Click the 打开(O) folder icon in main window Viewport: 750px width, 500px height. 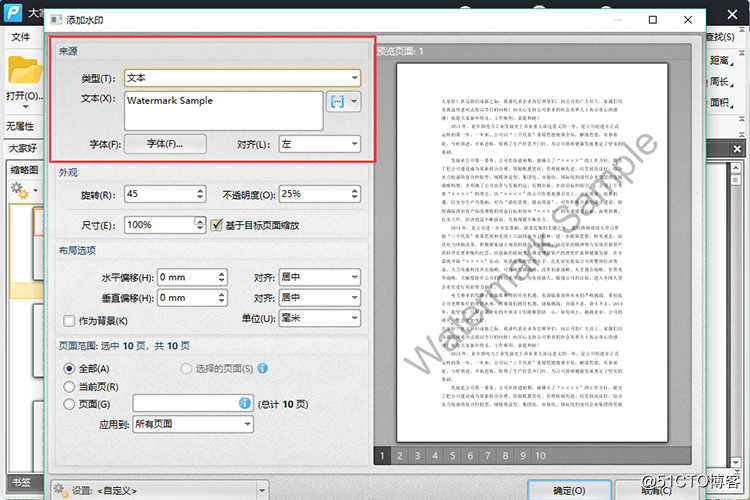24,70
